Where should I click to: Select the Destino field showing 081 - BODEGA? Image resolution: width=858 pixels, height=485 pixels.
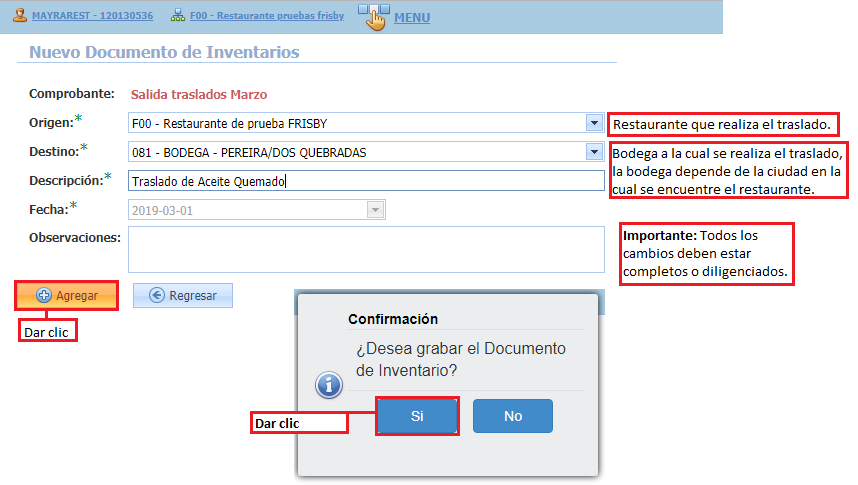coord(366,152)
